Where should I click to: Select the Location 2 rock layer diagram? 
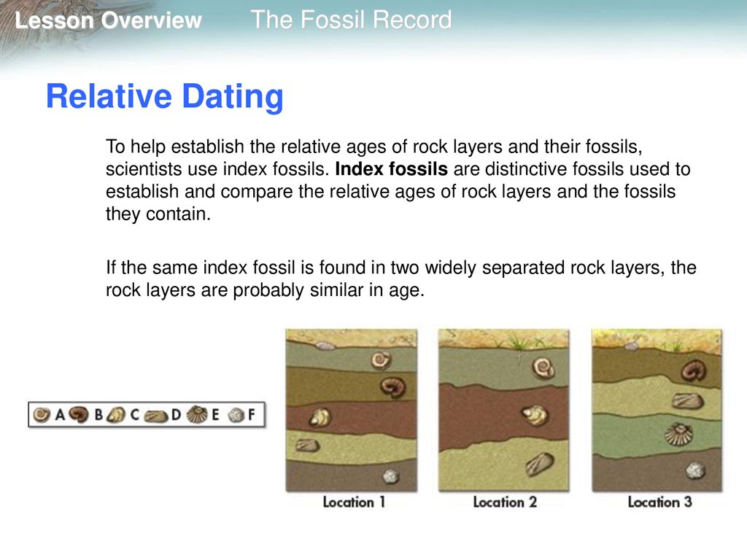(503, 410)
